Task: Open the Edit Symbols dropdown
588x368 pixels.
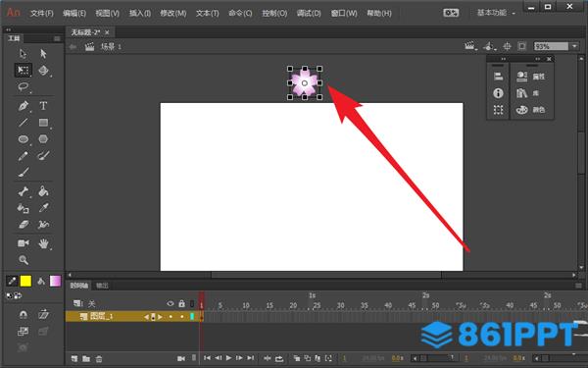Action: [489, 46]
